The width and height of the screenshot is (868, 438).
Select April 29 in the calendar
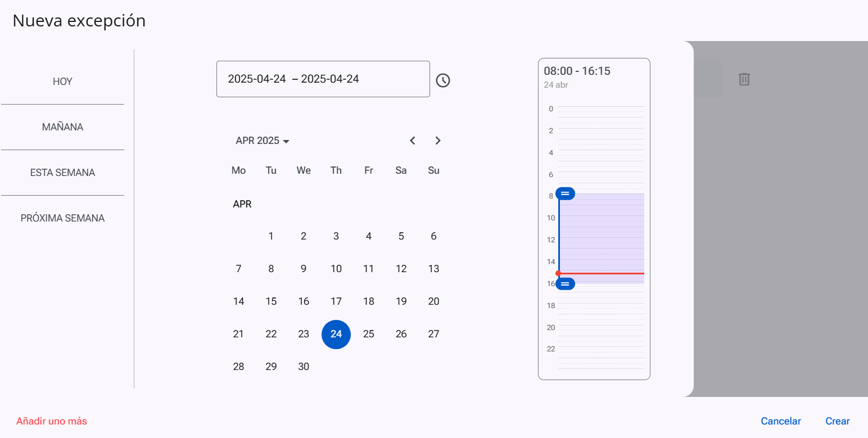pos(271,367)
